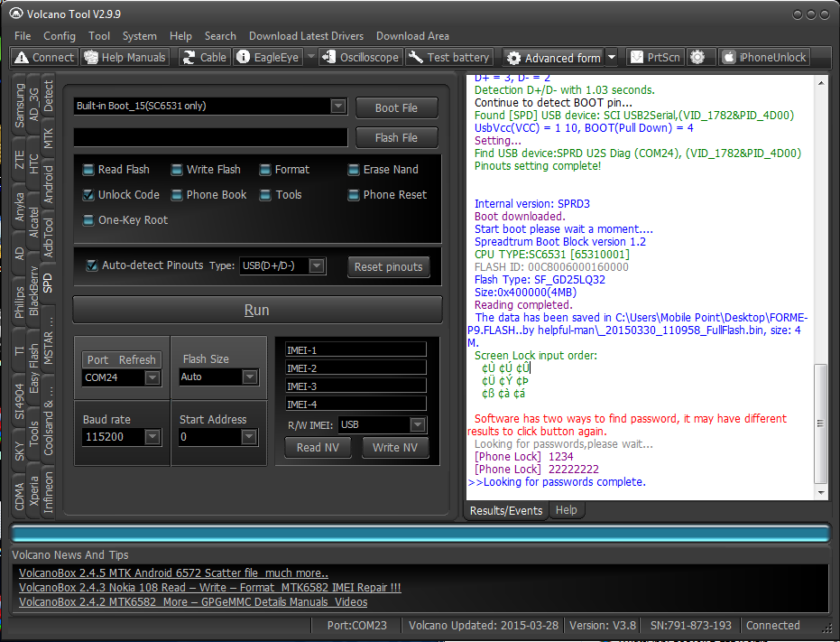Viewport: 840px width, 642px height.
Task: Open the Start Address dropdown
Action: [x=249, y=437]
